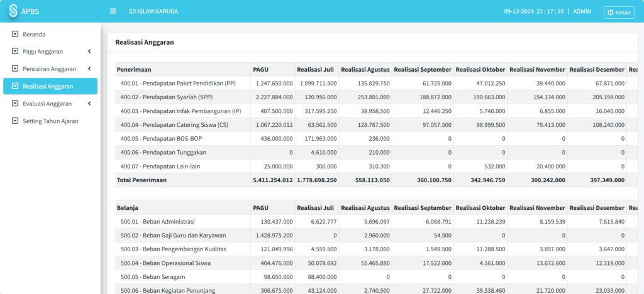Expand the Pagu Anggaran submenu chevron
The height and width of the screenshot is (294, 644).
[89, 52]
